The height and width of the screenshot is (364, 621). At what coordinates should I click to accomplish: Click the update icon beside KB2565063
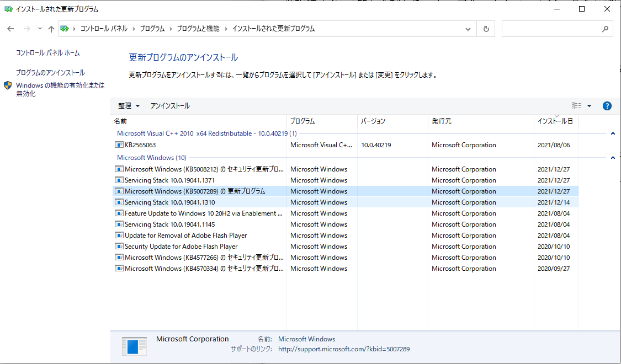click(x=119, y=145)
